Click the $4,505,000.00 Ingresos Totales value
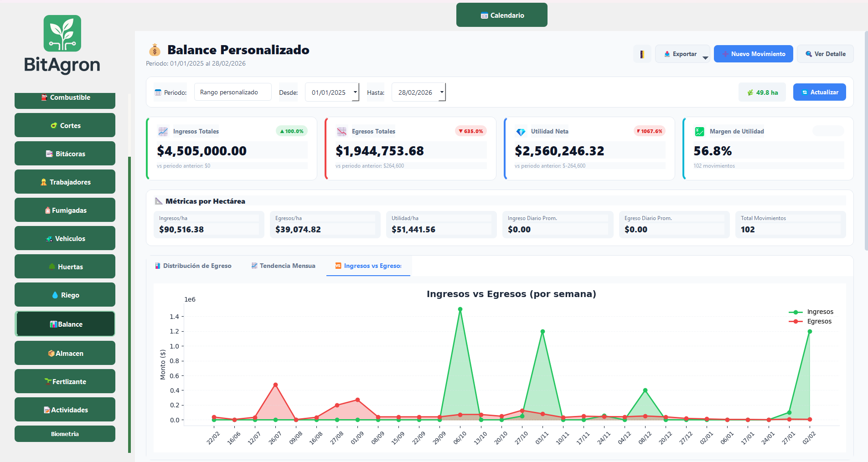The image size is (868, 462). tap(202, 151)
